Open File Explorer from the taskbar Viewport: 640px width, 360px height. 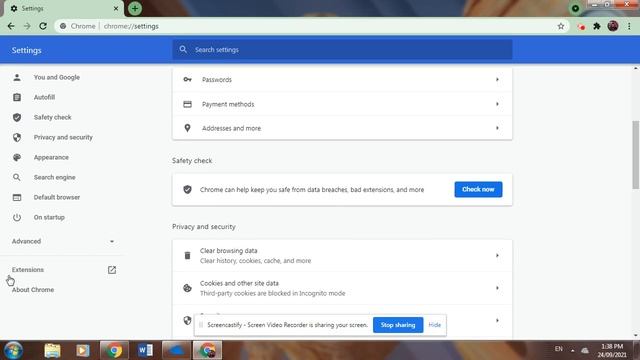click(52, 350)
